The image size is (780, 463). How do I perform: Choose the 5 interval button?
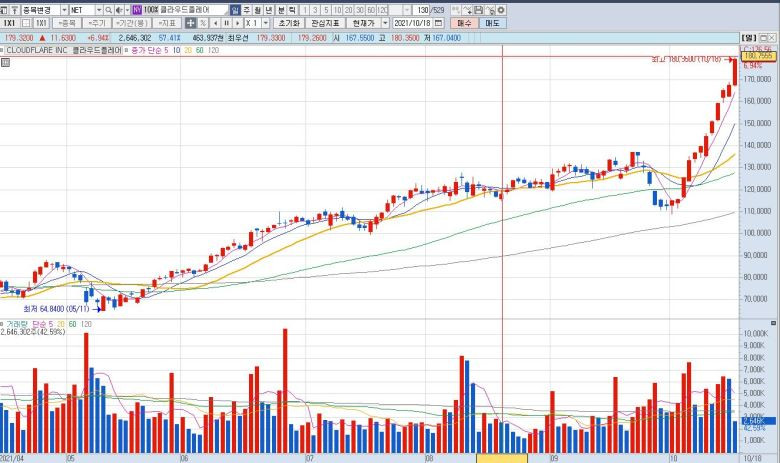tap(326, 10)
